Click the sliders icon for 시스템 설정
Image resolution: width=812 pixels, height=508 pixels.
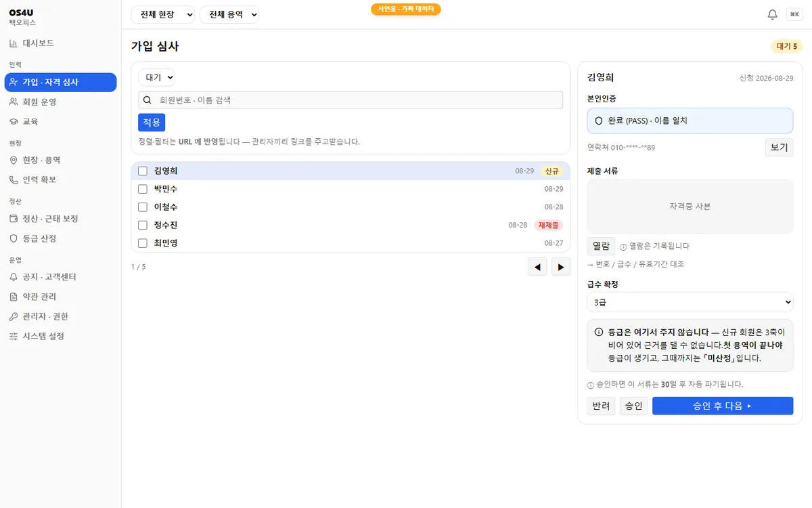coord(14,336)
